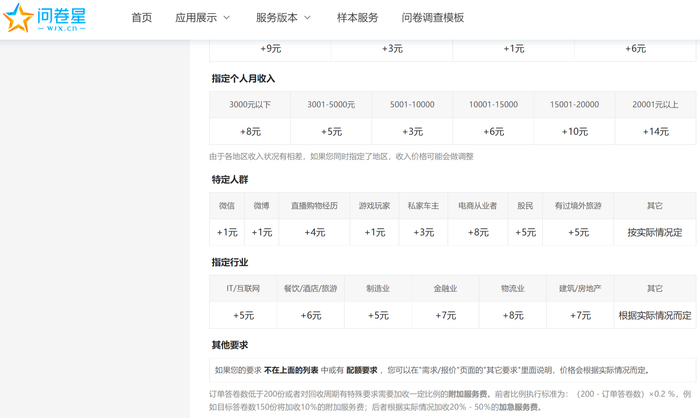Viewport: 700px width, 418px height.
Task: Click the +14元 price under 20001元以上
Action: pyautogui.click(x=655, y=132)
